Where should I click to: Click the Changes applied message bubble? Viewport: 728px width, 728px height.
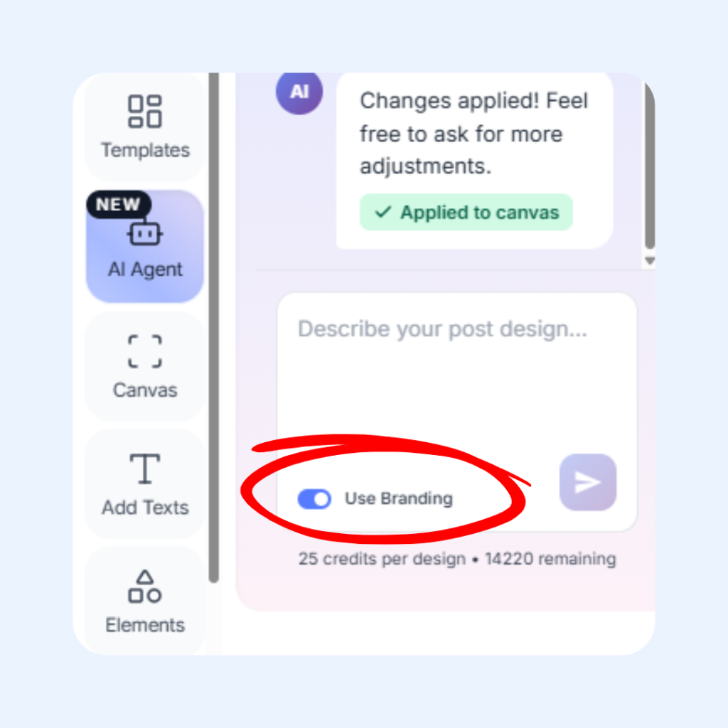coord(474,161)
